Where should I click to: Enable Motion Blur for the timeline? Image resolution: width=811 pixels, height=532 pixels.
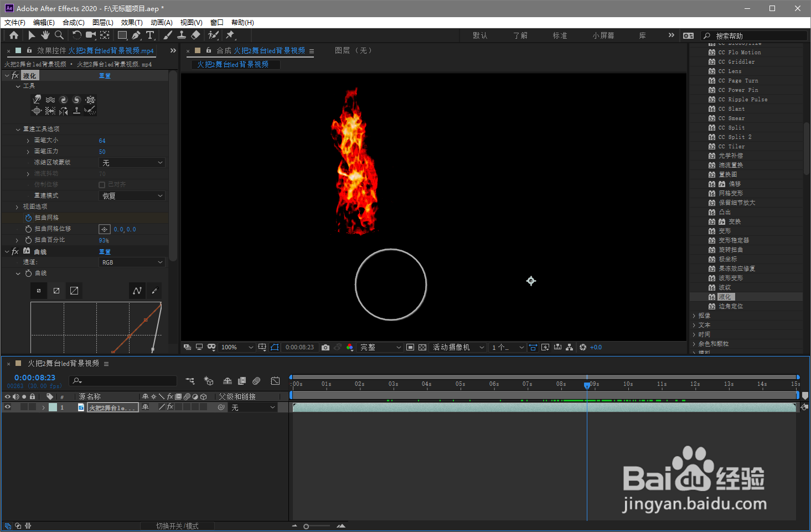[x=256, y=381]
